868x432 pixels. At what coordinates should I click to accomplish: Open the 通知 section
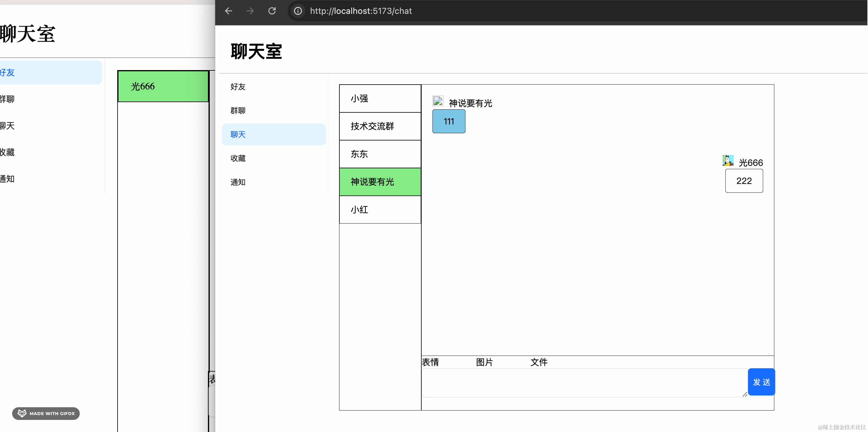[238, 182]
